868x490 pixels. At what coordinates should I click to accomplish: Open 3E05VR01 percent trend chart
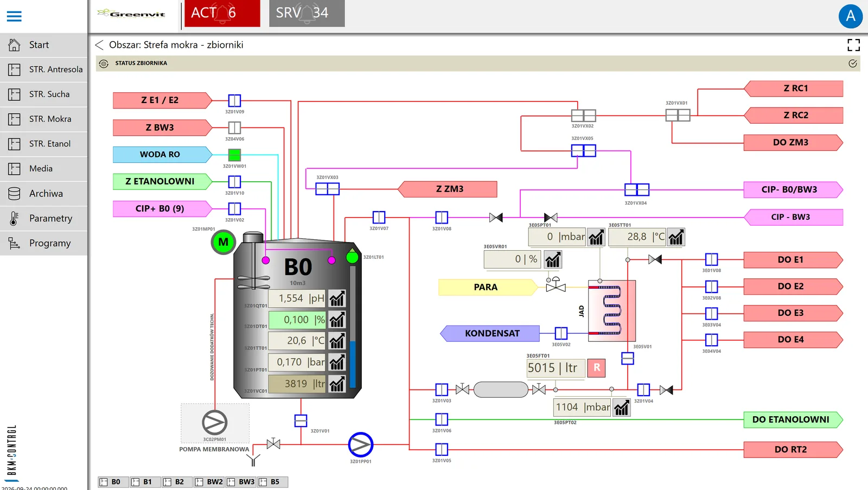[553, 259]
